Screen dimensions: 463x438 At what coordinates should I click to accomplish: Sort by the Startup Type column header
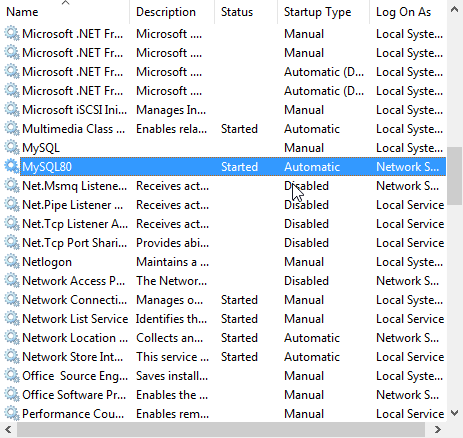pyautogui.click(x=323, y=12)
